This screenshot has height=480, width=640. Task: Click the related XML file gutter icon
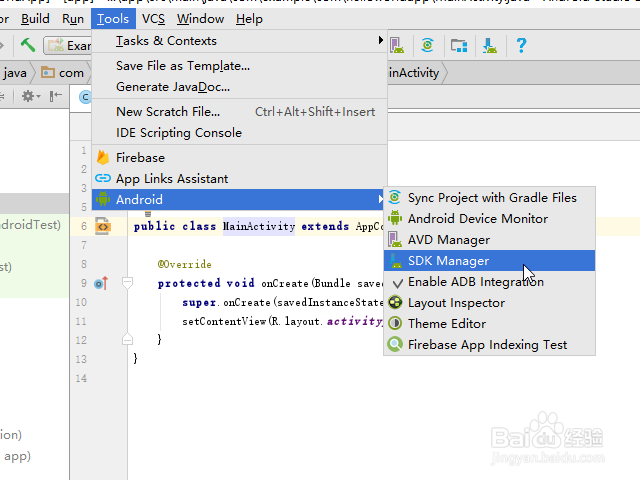[102, 226]
